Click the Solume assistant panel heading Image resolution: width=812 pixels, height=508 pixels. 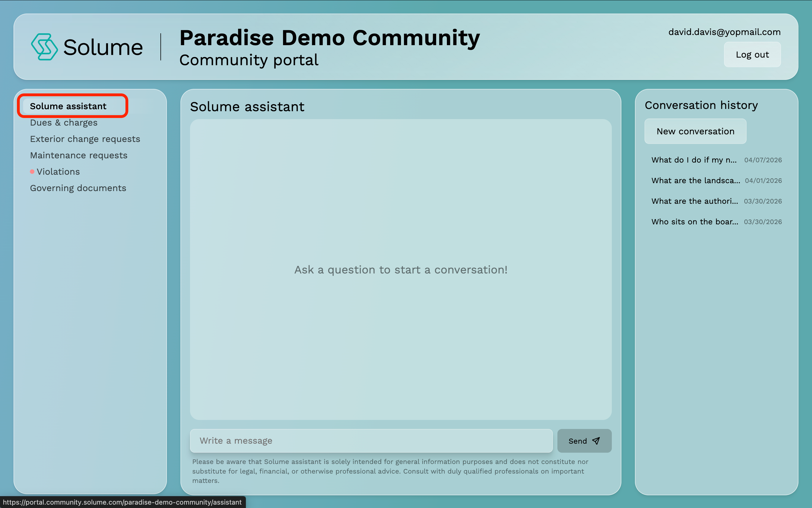(x=247, y=107)
